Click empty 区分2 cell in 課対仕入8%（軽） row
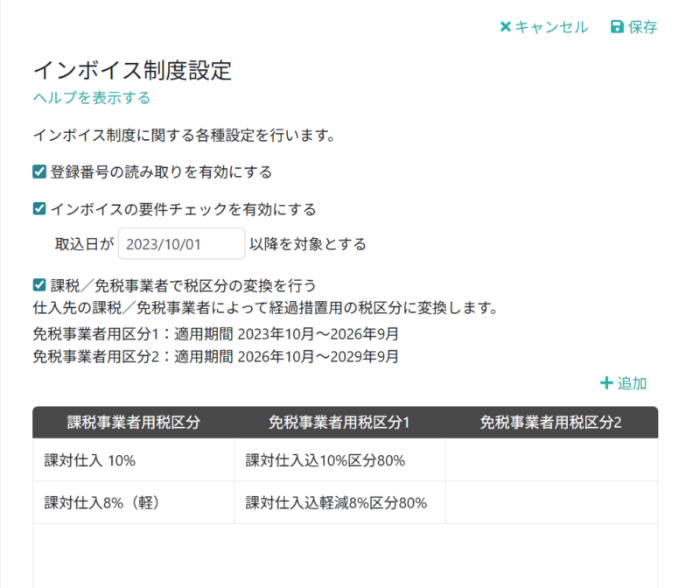 click(552, 503)
